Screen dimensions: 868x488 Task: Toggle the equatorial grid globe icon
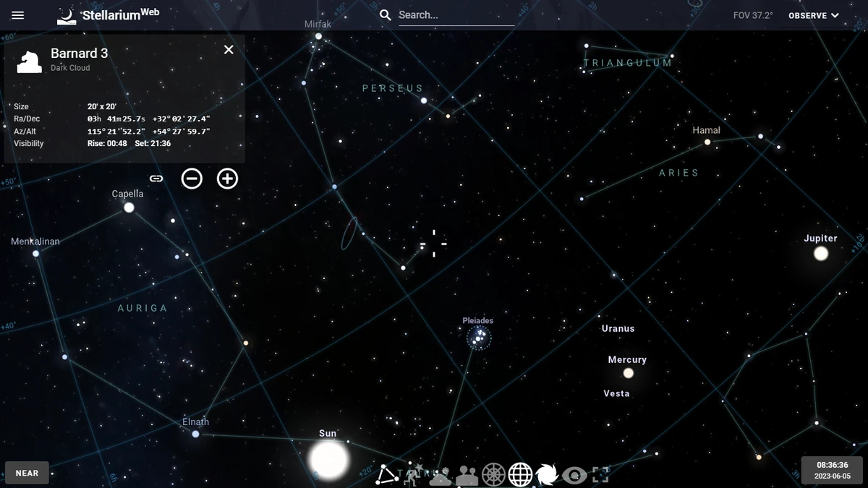coord(519,475)
